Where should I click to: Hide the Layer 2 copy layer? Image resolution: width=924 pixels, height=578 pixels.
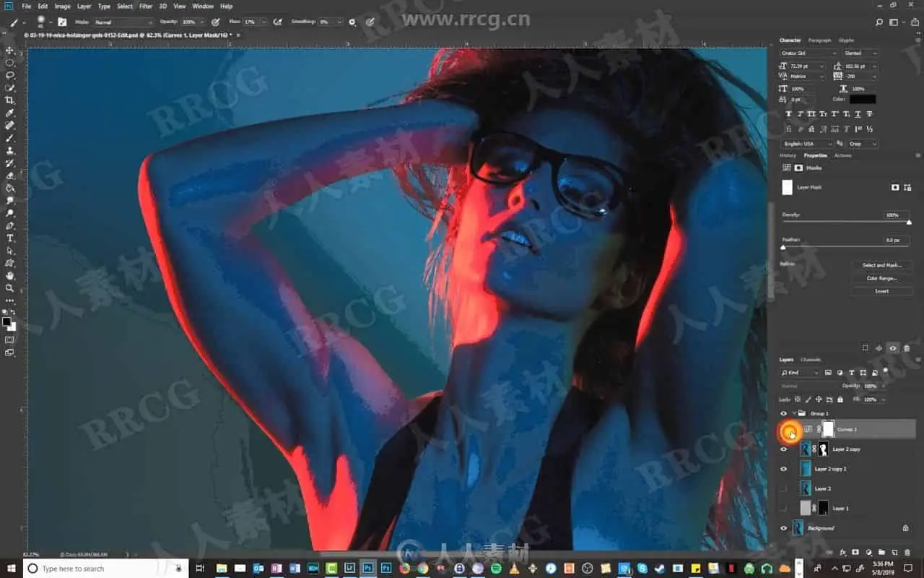click(x=784, y=449)
